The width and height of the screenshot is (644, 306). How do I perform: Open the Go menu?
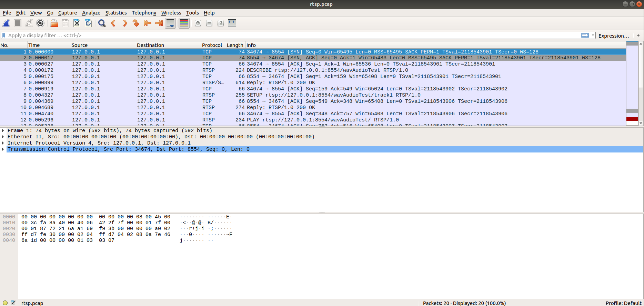[x=50, y=13]
